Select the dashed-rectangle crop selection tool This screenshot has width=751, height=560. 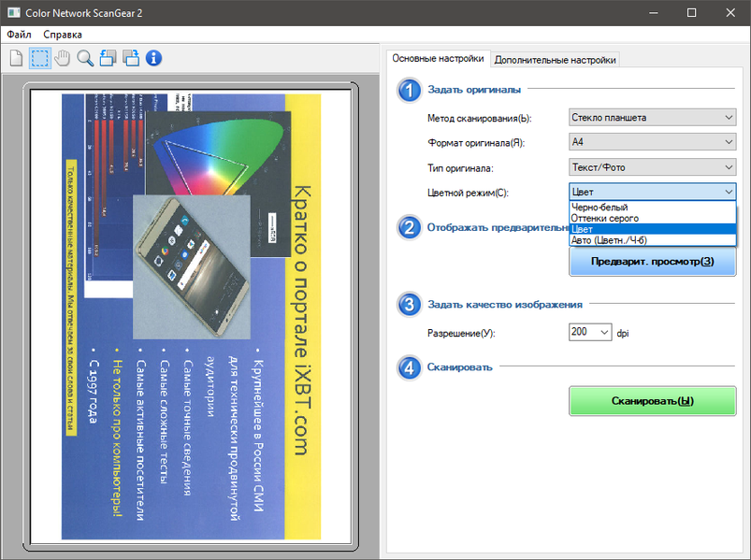40,58
